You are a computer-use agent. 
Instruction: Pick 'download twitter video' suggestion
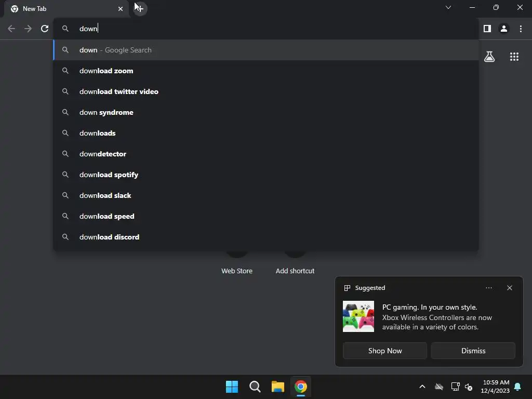tap(267, 91)
